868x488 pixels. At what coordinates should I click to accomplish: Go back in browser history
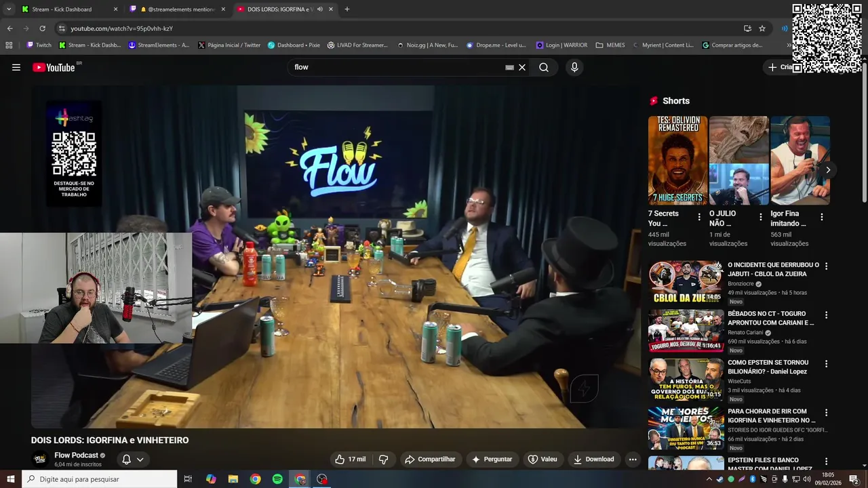point(9,28)
